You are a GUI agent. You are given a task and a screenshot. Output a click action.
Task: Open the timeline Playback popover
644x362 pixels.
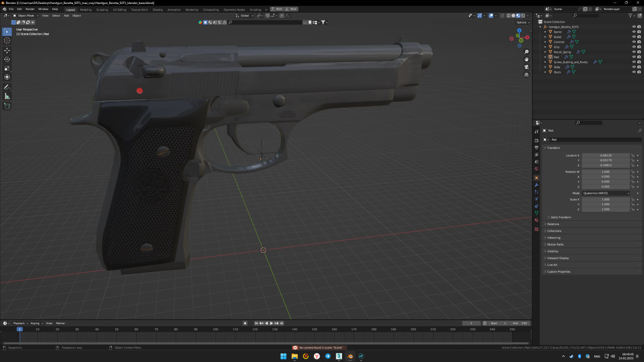[x=20, y=323]
